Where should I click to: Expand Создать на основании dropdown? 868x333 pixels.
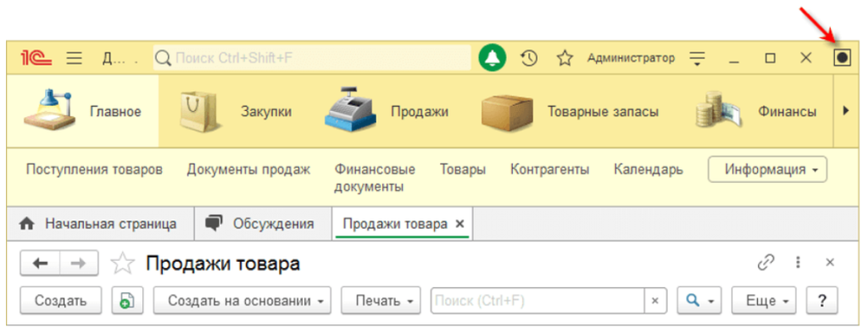pyautogui.click(x=242, y=300)
